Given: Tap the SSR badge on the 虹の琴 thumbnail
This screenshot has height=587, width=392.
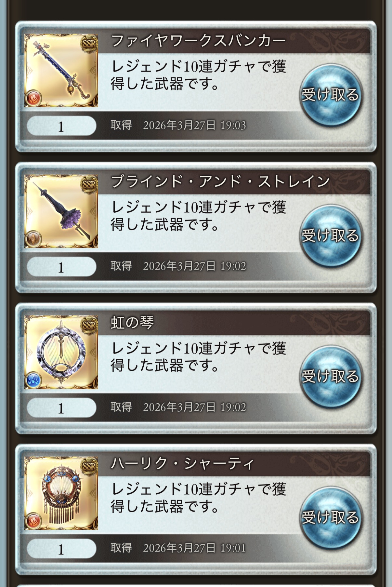Looking at the screenshot, I should click(x=89, y=325).
